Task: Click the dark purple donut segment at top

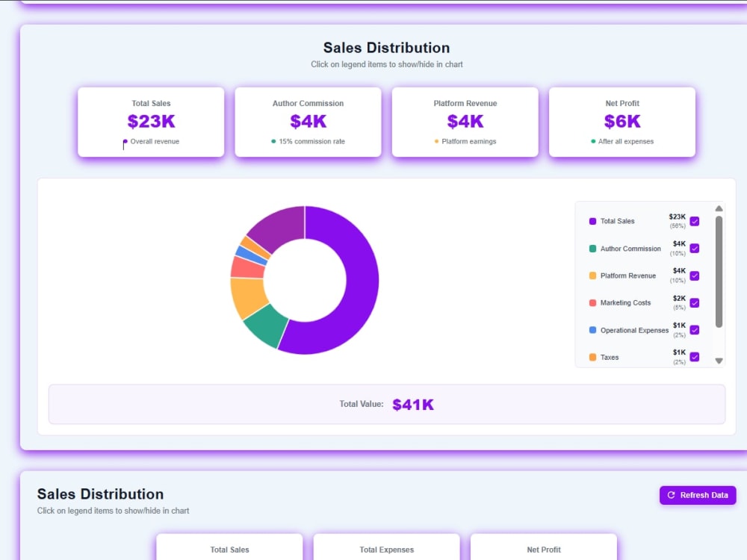Action: tap(281, 226)
